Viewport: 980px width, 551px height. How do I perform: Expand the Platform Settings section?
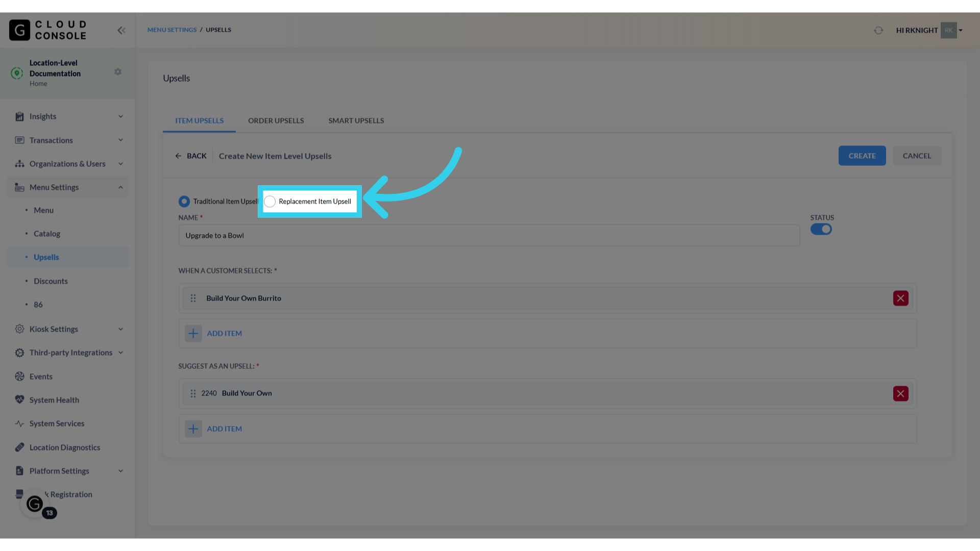click(x=120, y=471)
